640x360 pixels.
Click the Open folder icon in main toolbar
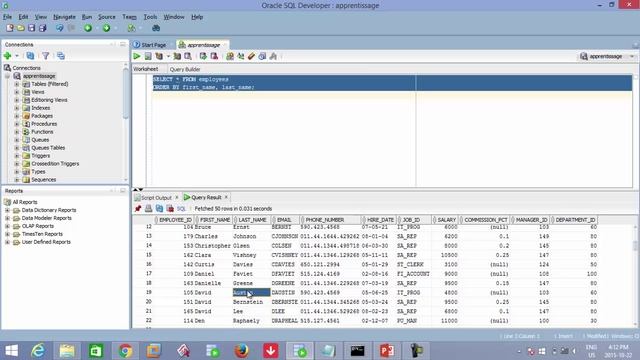pyautogui.click(x=21, y=28)
